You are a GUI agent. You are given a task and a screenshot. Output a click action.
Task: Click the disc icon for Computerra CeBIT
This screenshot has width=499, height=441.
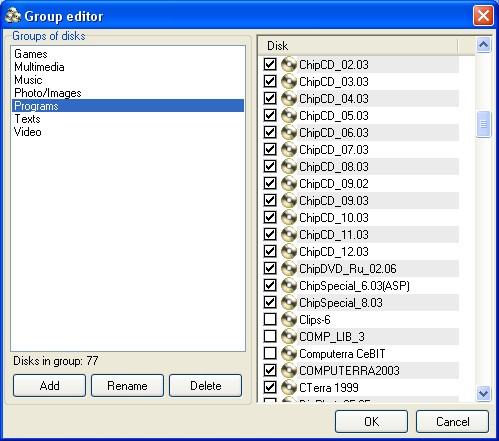[289, 353]
